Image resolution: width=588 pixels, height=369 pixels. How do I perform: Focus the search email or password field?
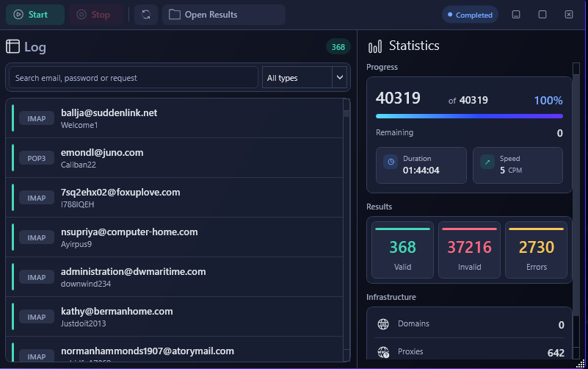[x=134, y=78]
